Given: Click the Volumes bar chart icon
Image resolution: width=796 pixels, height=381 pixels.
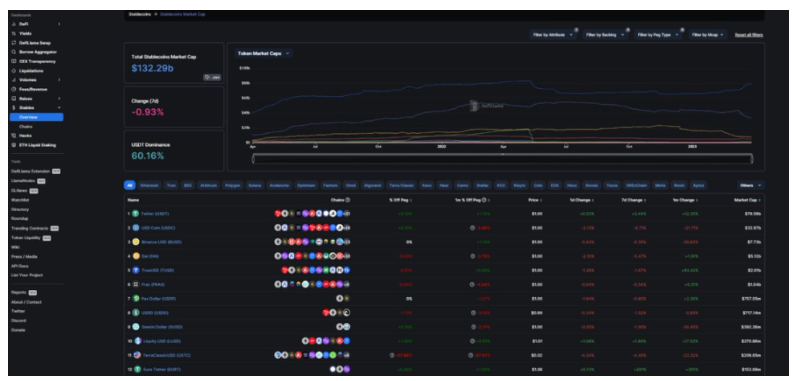Looking at the screenshot, I should click(x=14, y=80).
